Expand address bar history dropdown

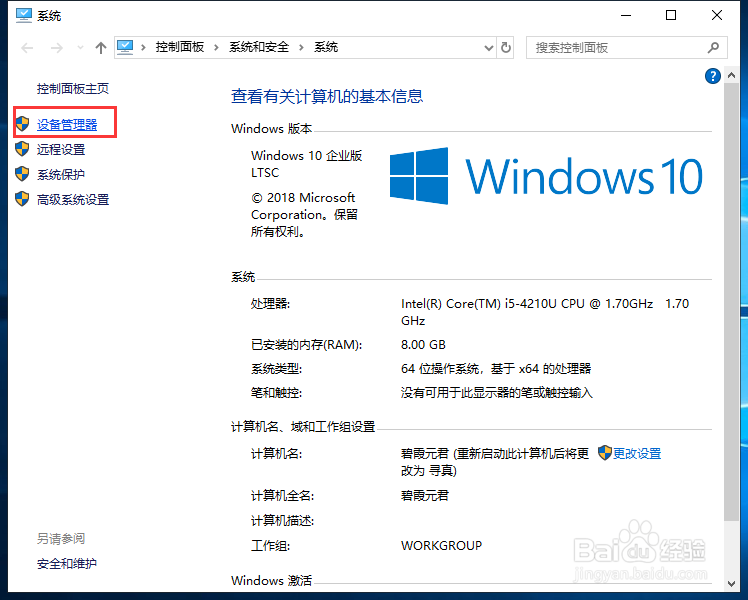(488, 48)
